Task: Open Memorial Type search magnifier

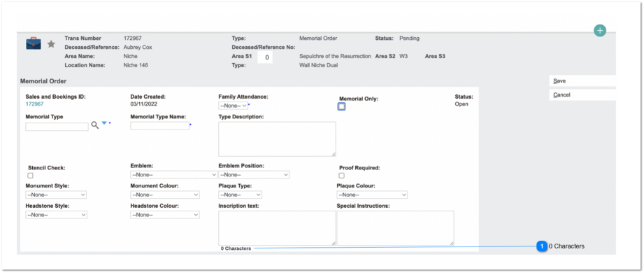Action: point(95,125)
